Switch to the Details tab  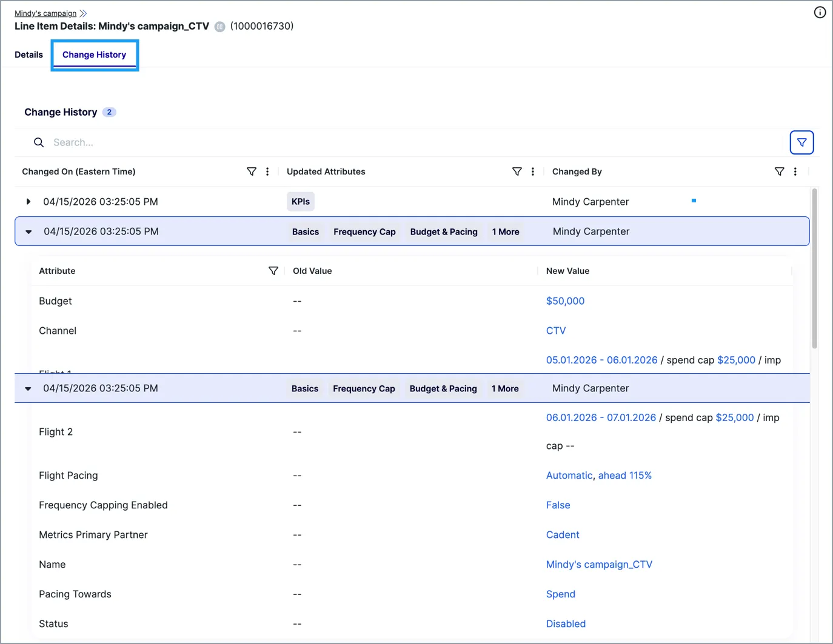[28, 55]
